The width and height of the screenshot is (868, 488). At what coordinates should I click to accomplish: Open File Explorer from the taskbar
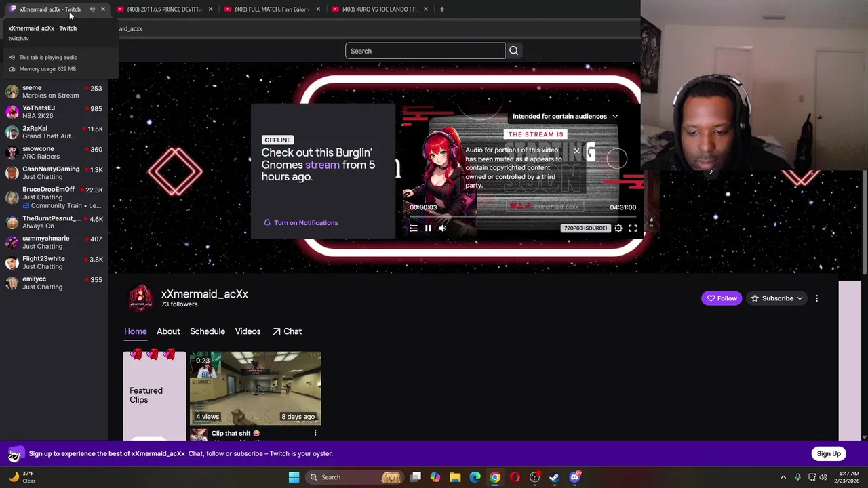[455, 477]
